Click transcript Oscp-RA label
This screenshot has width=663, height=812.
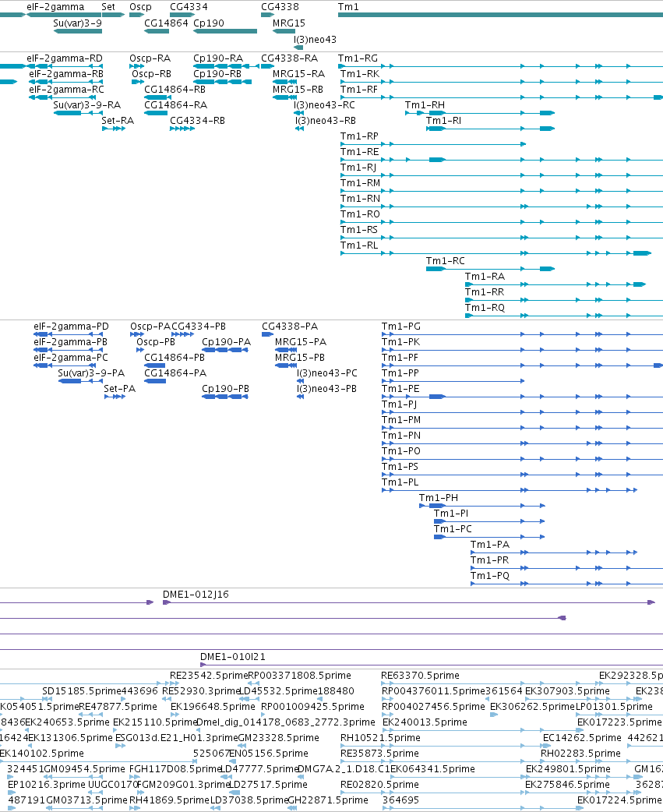click(x=150, y=58)
